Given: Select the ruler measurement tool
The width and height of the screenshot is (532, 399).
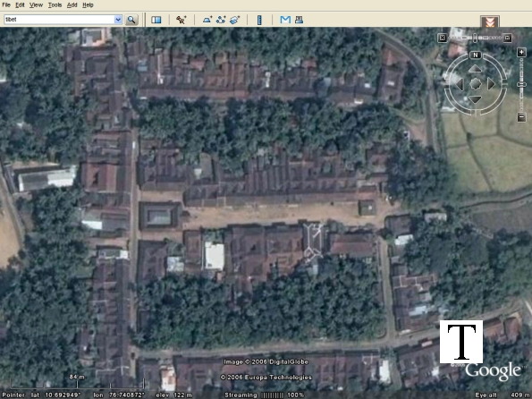Looking at the screenshot, I should (259, 20).
